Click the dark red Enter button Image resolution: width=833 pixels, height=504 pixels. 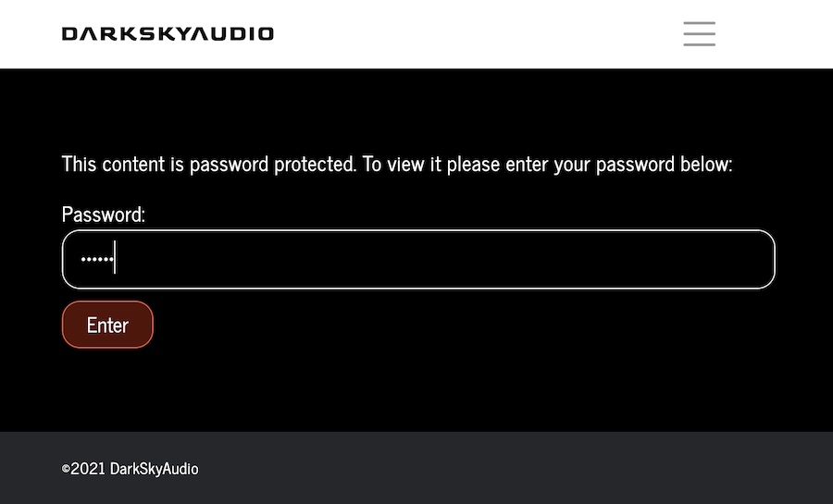point(108,325)
